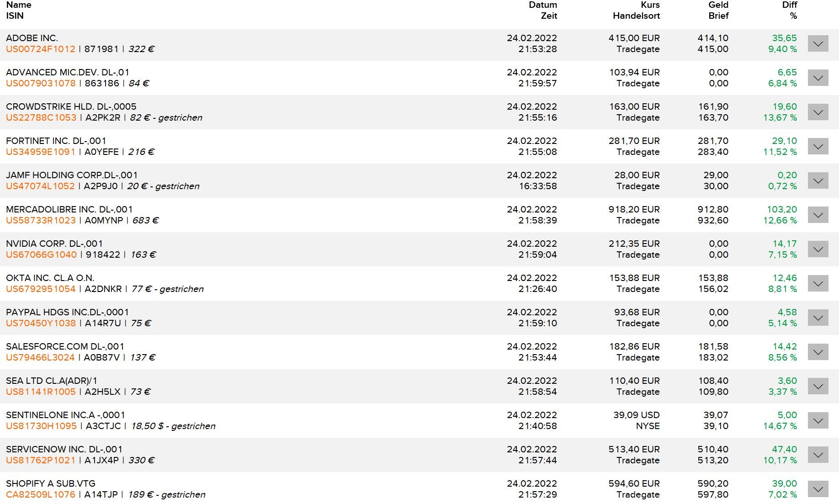
Task: Expand the PAYPAL HDGS row details chevron
Action: tap(818, 318)
